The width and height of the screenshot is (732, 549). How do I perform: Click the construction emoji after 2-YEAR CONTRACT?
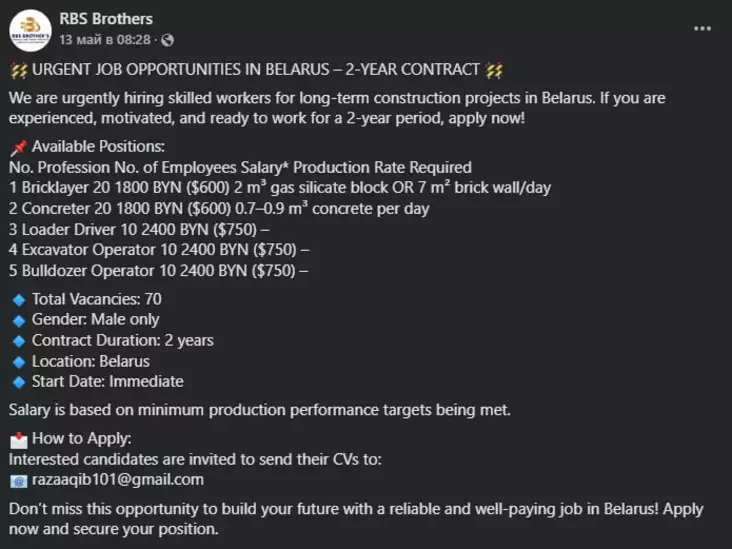pyautogui.click(x=494, y=70)
